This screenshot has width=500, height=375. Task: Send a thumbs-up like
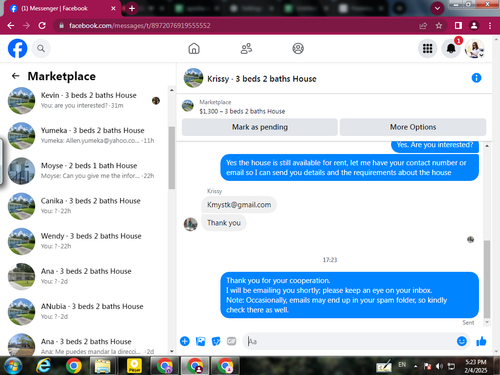pyautogui.click(x=481, y=341)
